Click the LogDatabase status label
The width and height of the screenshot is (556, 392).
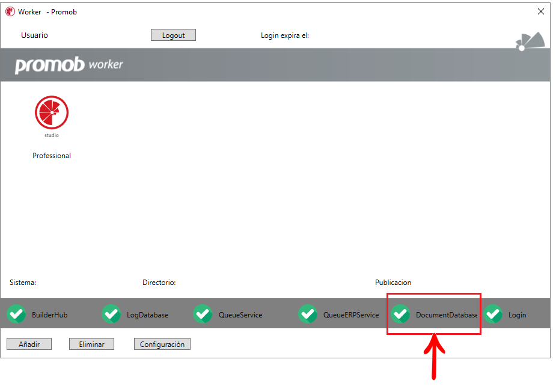pos(147,315)
